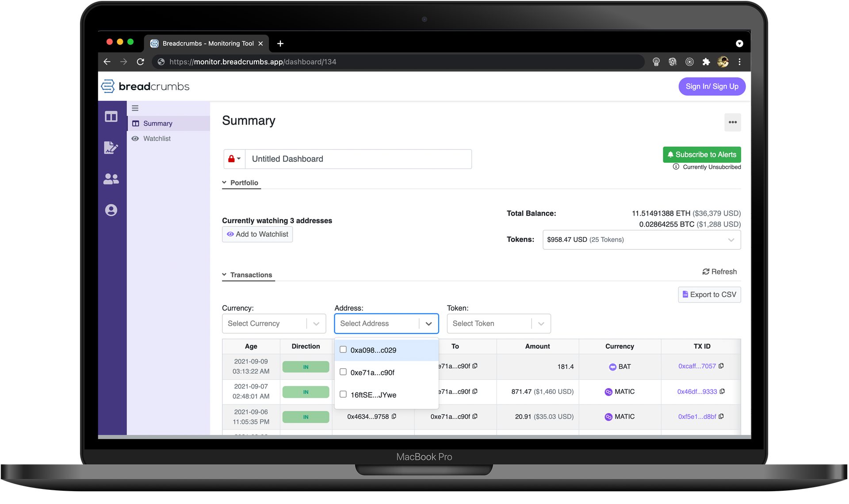Select Summary in the side menu

[158, 123]
